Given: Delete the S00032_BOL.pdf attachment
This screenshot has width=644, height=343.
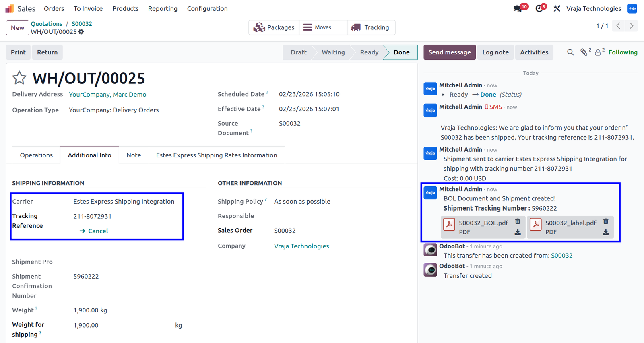Looking at the screenshot, I should [518, 221].
